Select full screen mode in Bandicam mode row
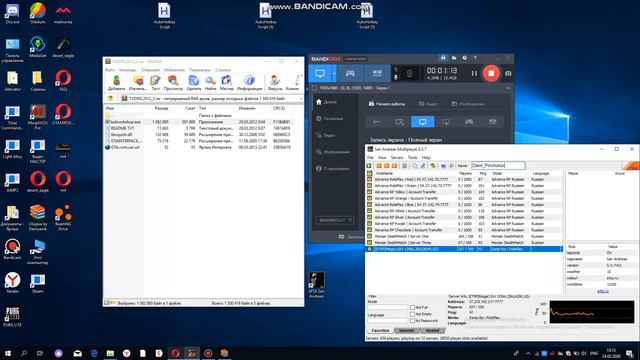The height and width of the screenshot is (360, 640). click(x=422, y=122)
